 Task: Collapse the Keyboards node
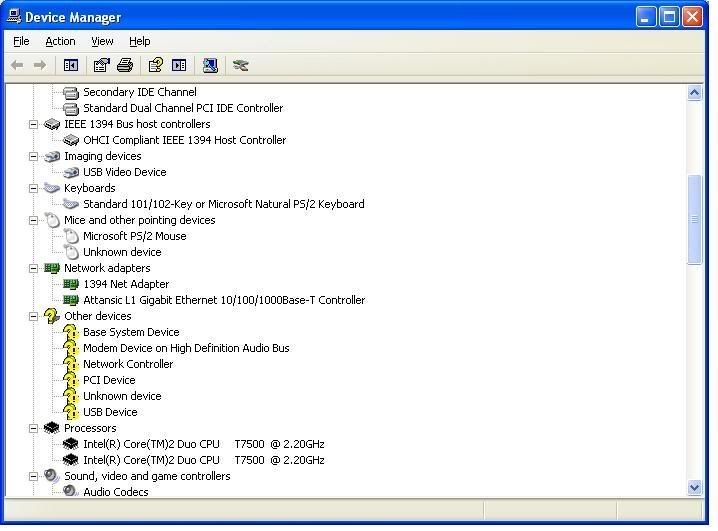tap(33, 188)
